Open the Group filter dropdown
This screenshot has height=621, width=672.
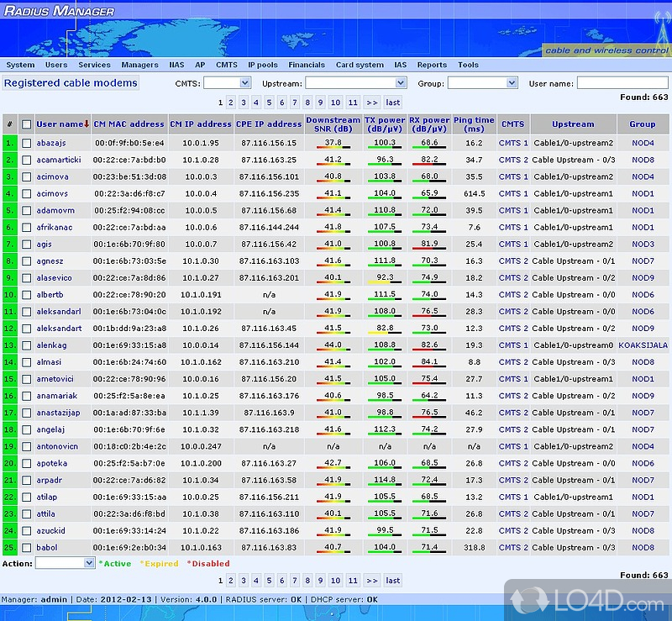481,83
